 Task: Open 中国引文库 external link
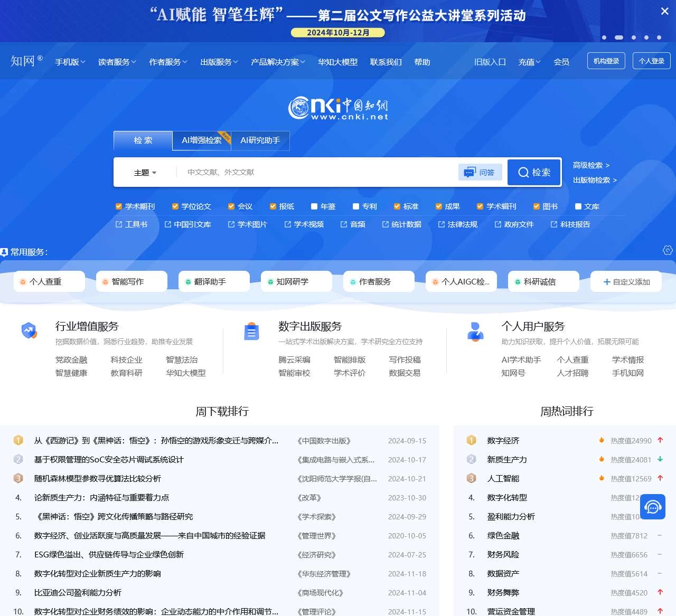click(x=188, y=224)
